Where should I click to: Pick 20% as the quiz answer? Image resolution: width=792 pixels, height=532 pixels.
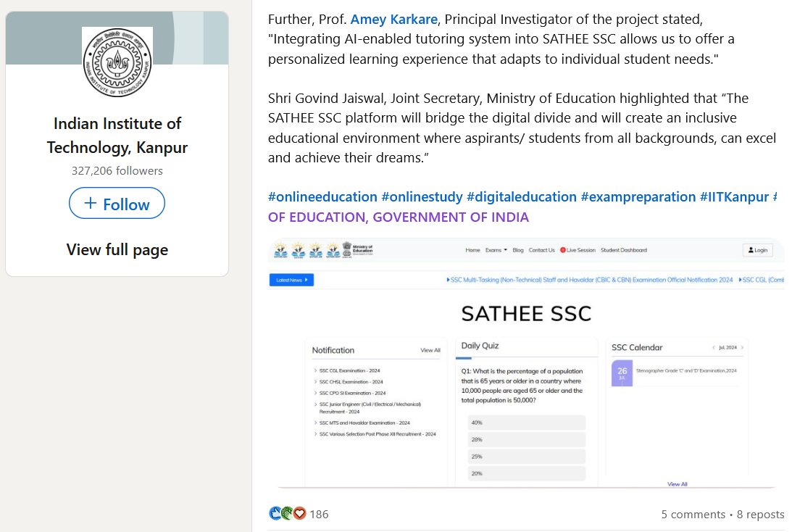pyautogui.click(x=527, y=473)
